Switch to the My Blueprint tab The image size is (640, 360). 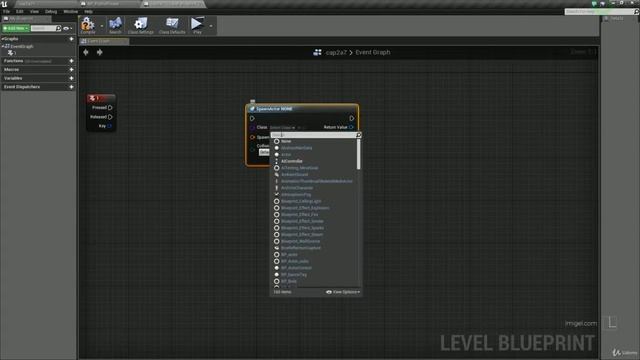26,19
